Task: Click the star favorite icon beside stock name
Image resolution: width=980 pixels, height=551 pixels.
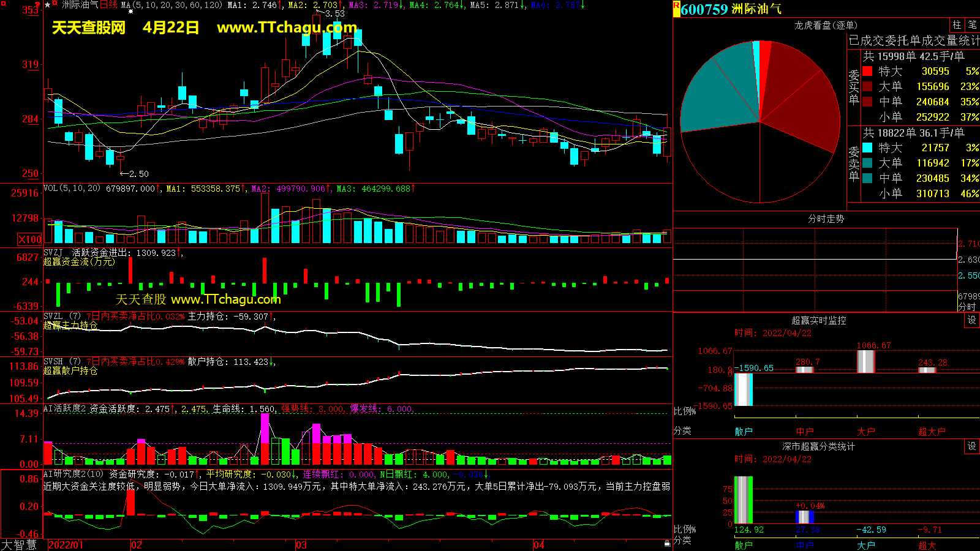Action: pyautogui.click(x=48, y=5)
